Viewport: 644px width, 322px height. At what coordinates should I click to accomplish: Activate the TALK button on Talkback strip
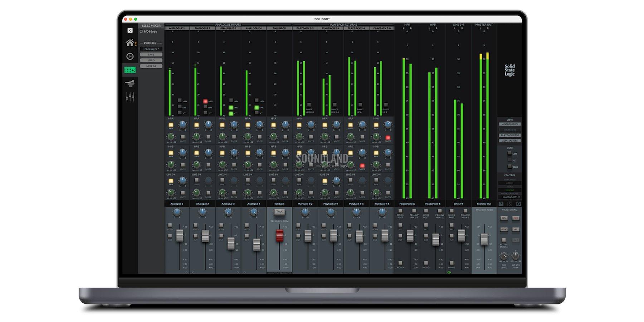(279, 212)
